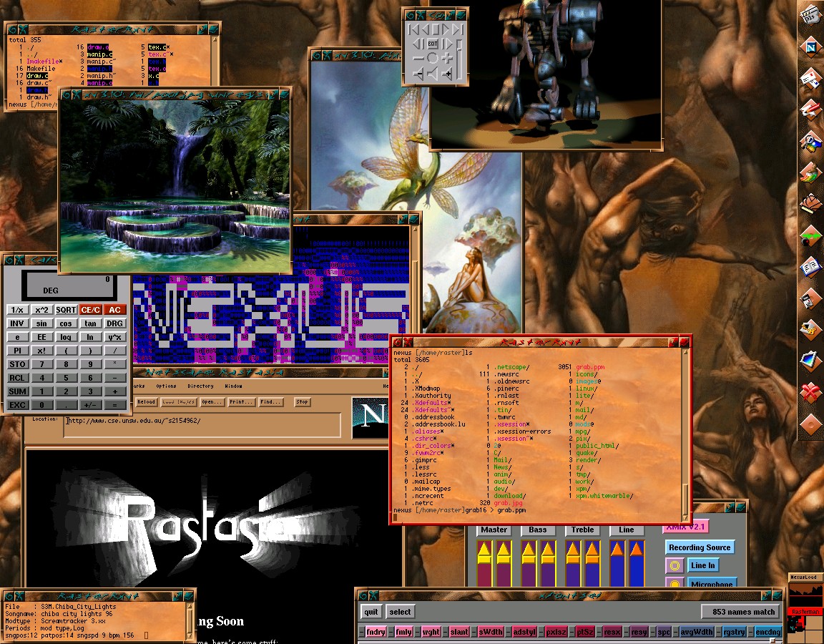Viewport: 824px width, 644px height.
Task: Click Find... in the Netscape toolbar
Action: pyautogui.click(x=270, y=402)
